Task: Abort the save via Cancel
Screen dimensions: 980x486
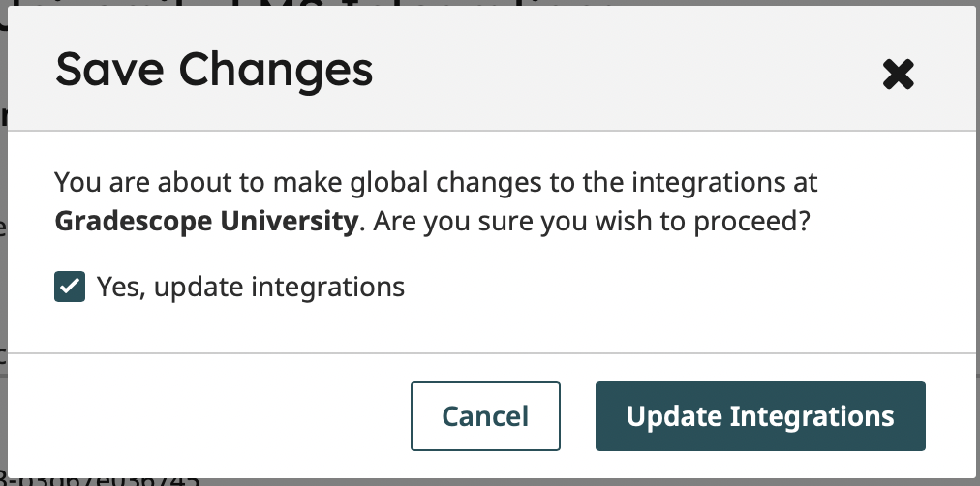Action: pyautogui.click(x=485, y=416)
